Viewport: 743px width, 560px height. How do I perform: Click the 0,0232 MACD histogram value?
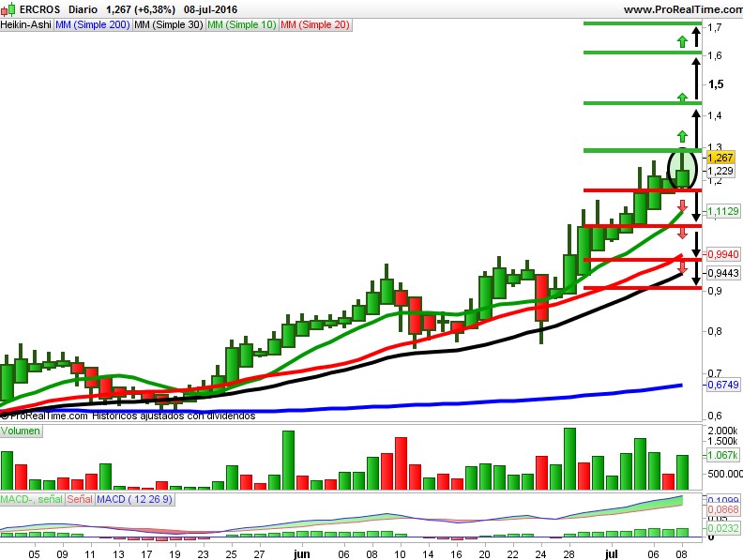tap(723, 528)
